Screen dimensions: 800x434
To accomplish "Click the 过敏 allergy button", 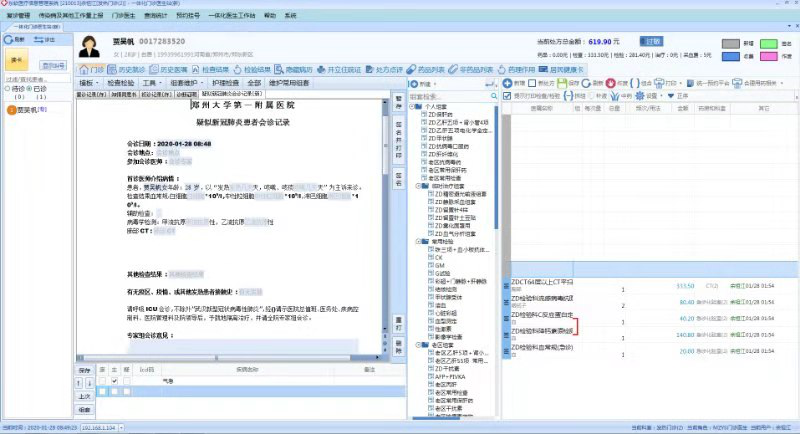I will click(x=651, y=41).
